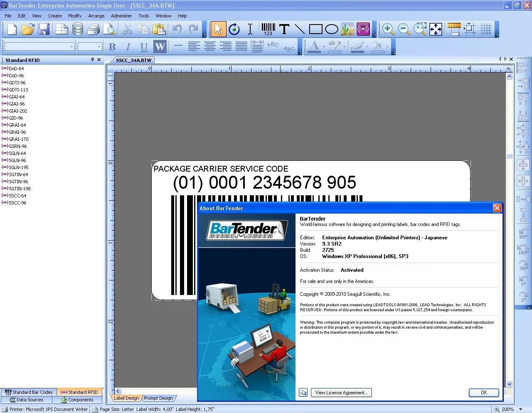Click the Fit to Window arrows icon
Viewport: 532px width, 413px height.
pyautogui.click(x=436, y=29)
